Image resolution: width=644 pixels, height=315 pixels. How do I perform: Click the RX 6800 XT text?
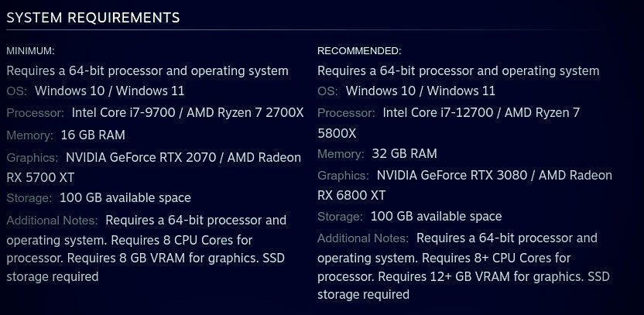point(351,195)
